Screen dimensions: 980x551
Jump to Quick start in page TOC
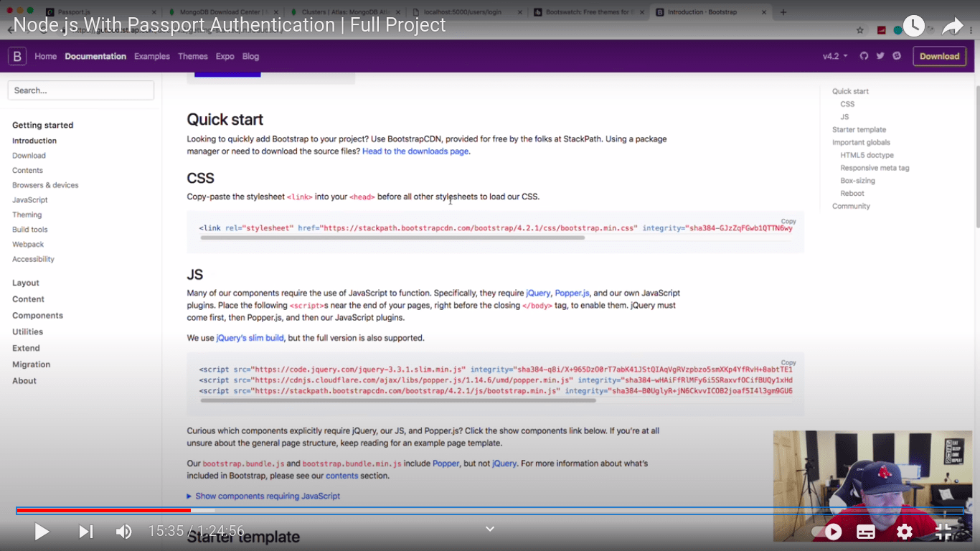(x=850, y=91)
